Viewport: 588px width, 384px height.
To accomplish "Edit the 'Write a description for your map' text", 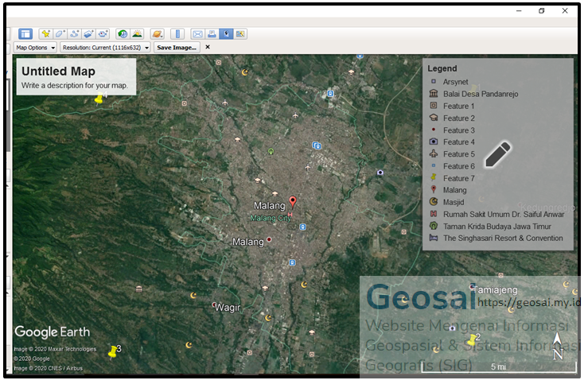I will [x=74, y=85].
